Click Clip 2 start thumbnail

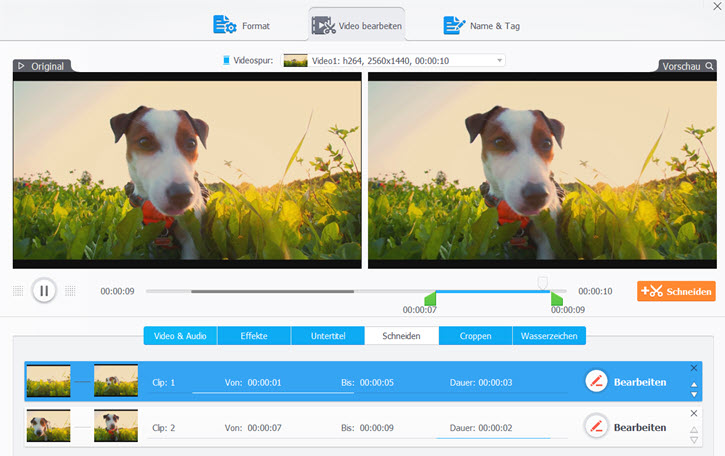(x=49, y=425)
